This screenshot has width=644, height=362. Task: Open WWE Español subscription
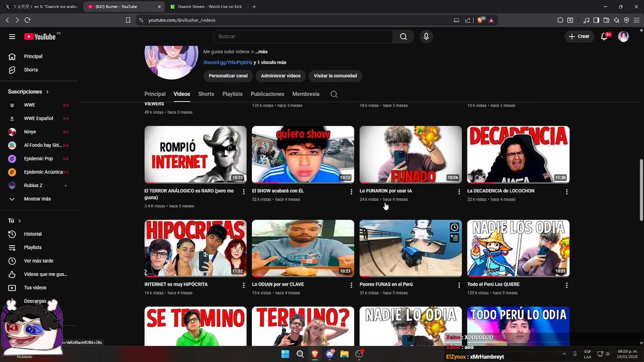38,119
